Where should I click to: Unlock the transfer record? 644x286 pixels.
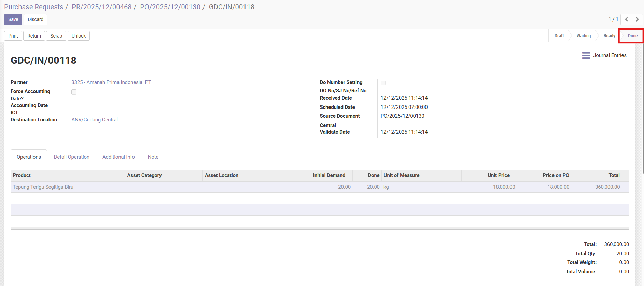pos(79,36)
